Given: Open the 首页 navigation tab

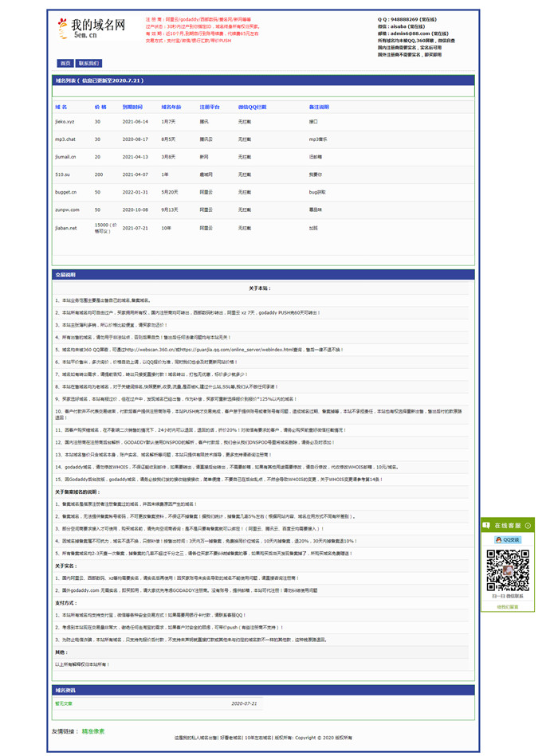Looking at the screenshot, I should pos(65,63).
